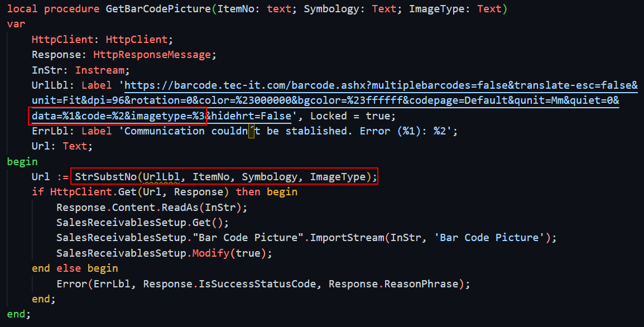Click the else keyword
This screenshot has height=327, width=644.
[69, 268]
